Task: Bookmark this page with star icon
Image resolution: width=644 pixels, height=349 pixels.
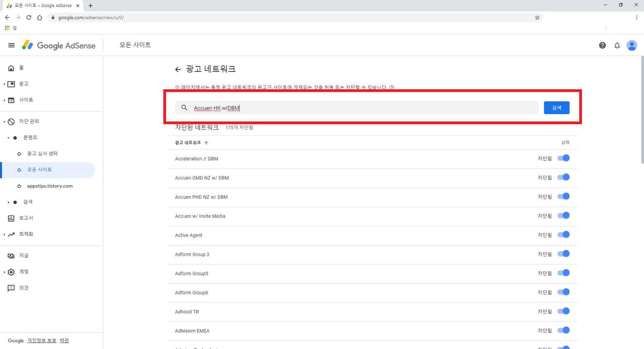Action: coord(537,17)
